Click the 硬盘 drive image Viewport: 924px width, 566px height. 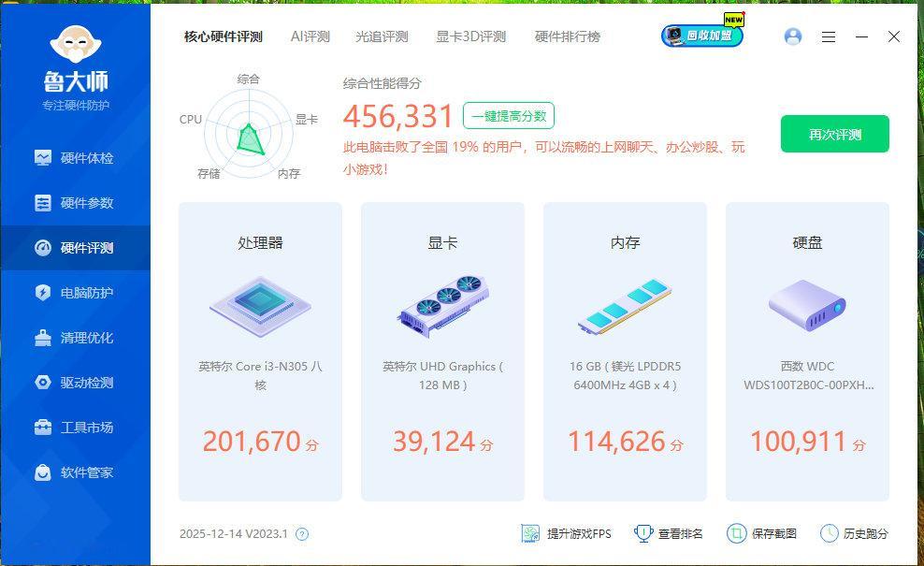pyautogui.click(x=807, y=305)
